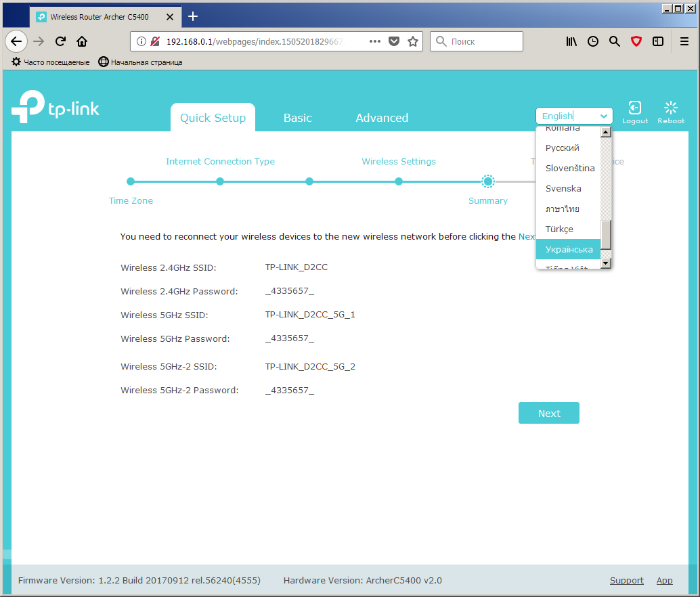The width and height of the screenshot is (700, 597).
Task: Go back with browser back arrow
Action: (16, 41)
